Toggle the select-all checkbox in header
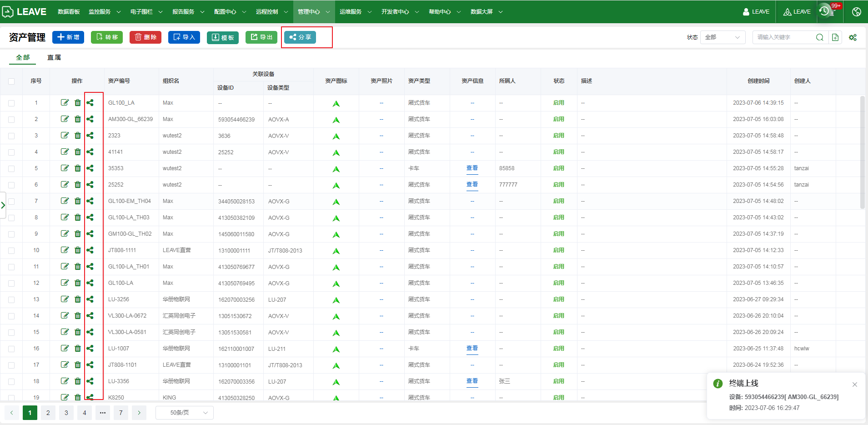The width and height of the screenshot is (868, 425). pyautogui.click(x=11, y=81)
